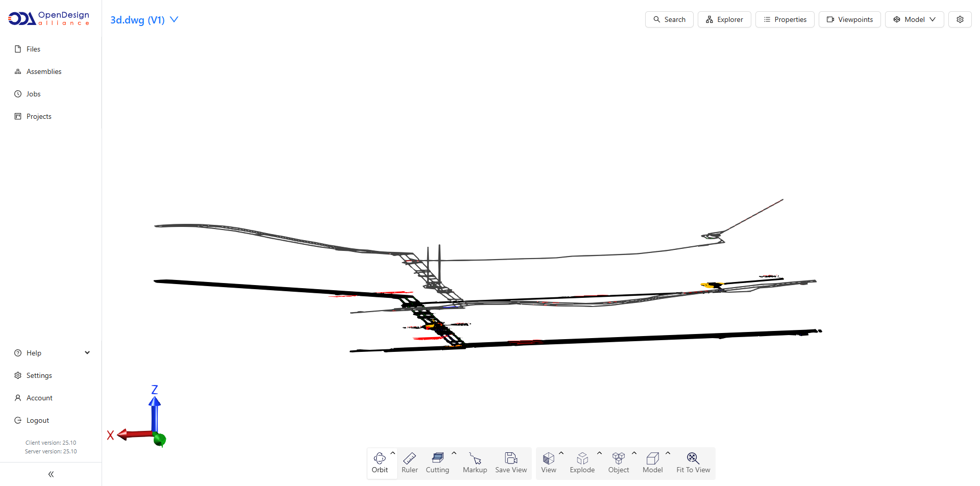
Task: Click Save View in the toolbar
Action: click(x=511, y=463)
